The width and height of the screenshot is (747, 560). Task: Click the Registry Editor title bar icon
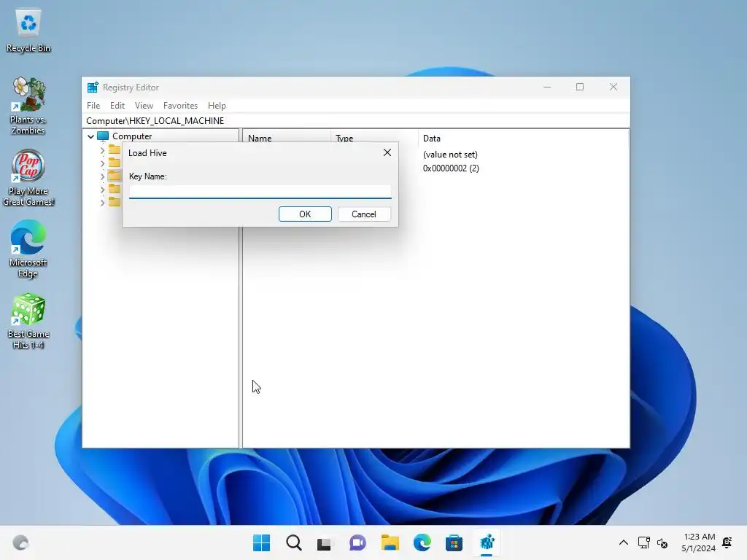pyautogui.click(x=93, y=87)
